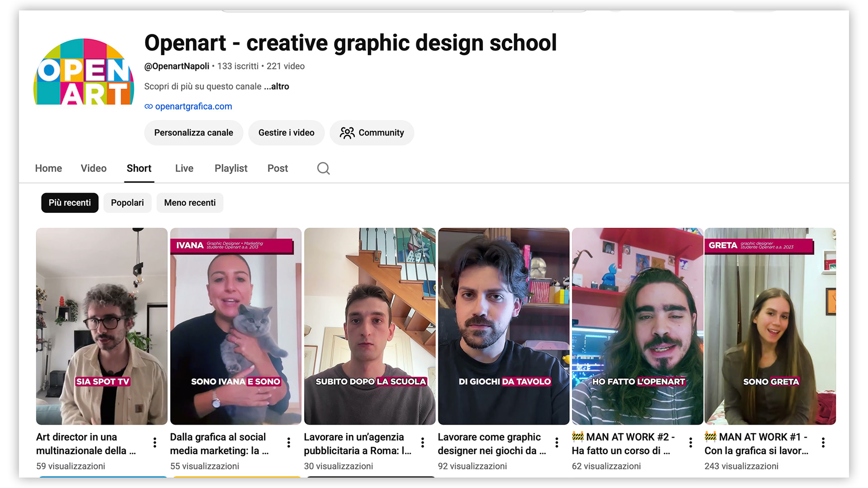
Task: Play the 'SUBITO DOPO LA SCUOLA' short thumbnail
Action: (x=370, y=326)
